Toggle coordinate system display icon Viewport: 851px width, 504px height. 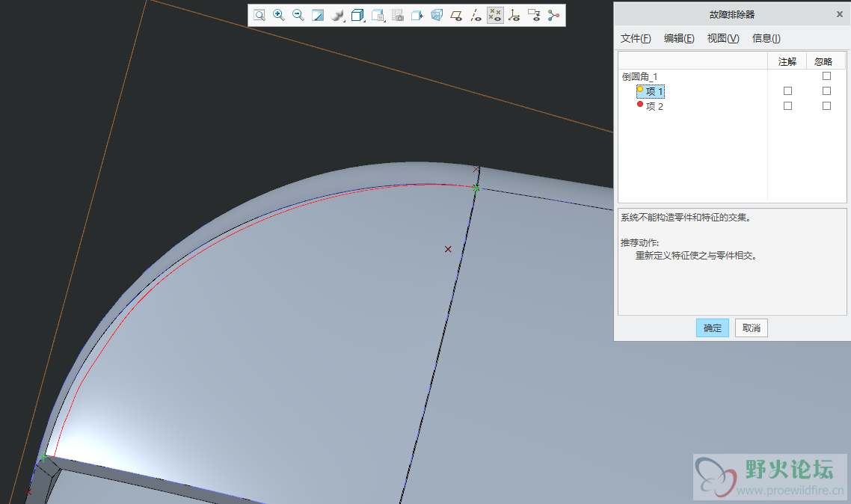514,15
